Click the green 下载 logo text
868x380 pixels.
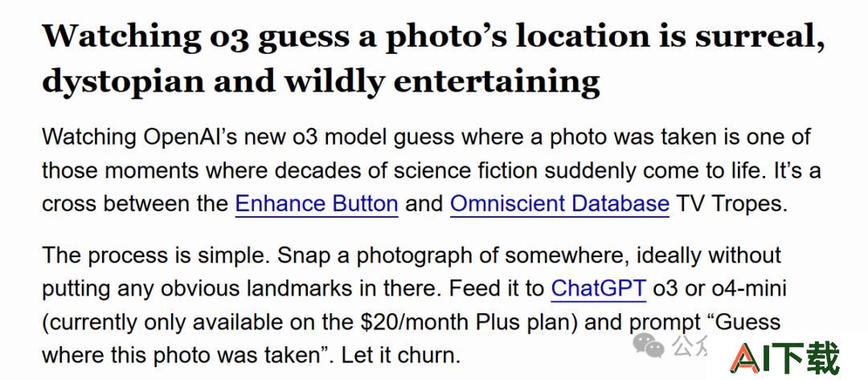[807, 358]
